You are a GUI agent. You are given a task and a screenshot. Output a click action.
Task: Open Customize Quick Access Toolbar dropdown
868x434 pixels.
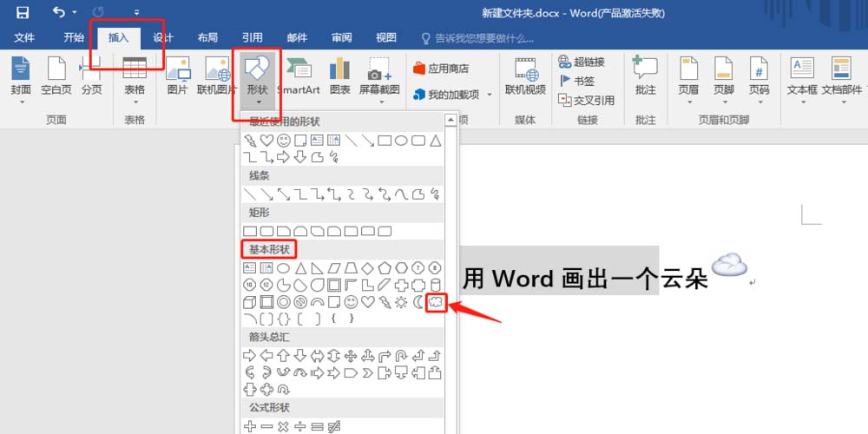137,12
